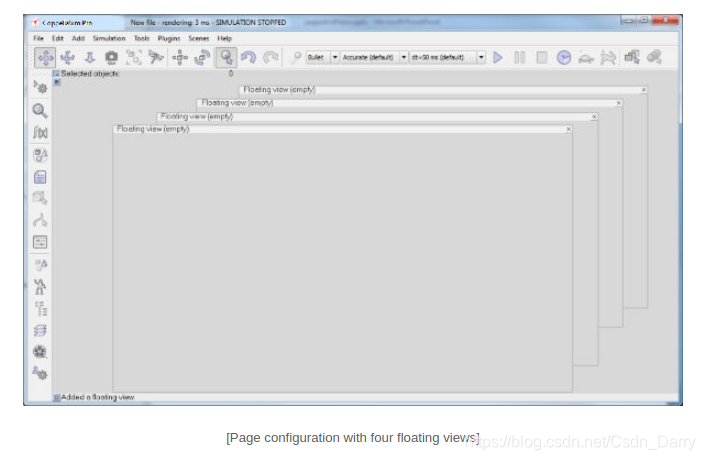This screenshot has width=705, height=460.
Task: Activate the object rotate tool
Action: click(x=202, y=58)
